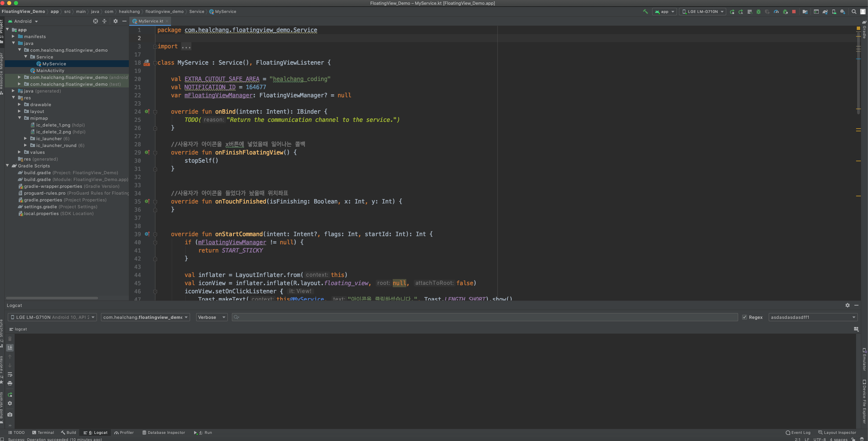Open the Verbose log level dropdown
The image size is (868, 441).
[212, 317]
